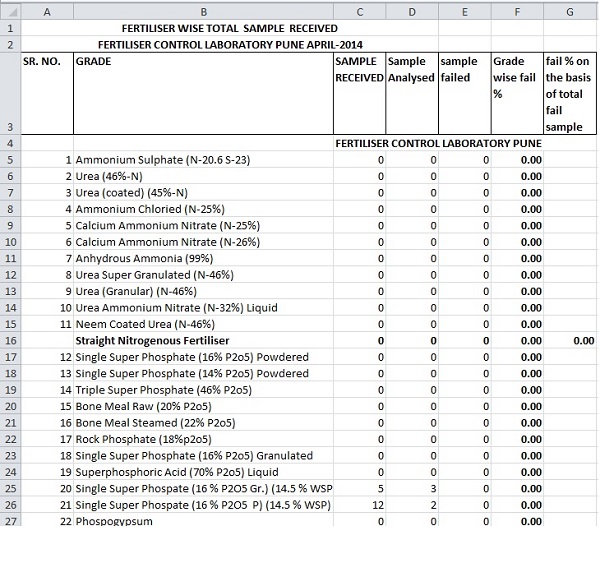The width and height of the screenshot is (600, 572).
Task: Click row 3 header number
Action: click(x=9, y=127)
